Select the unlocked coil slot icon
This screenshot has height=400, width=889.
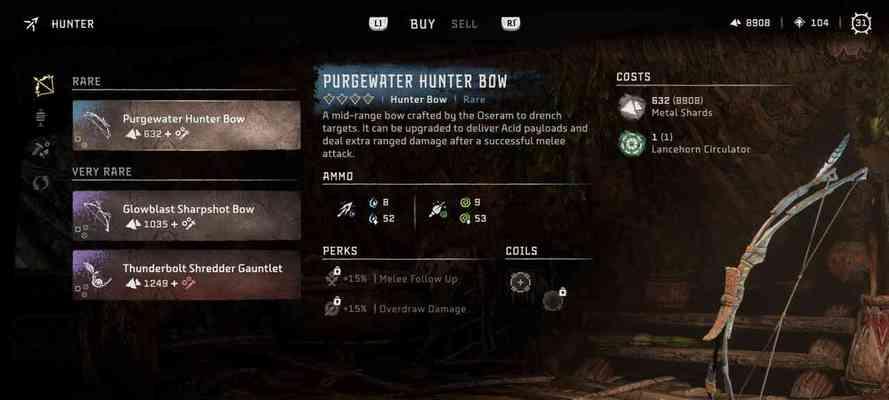(519, 282)
